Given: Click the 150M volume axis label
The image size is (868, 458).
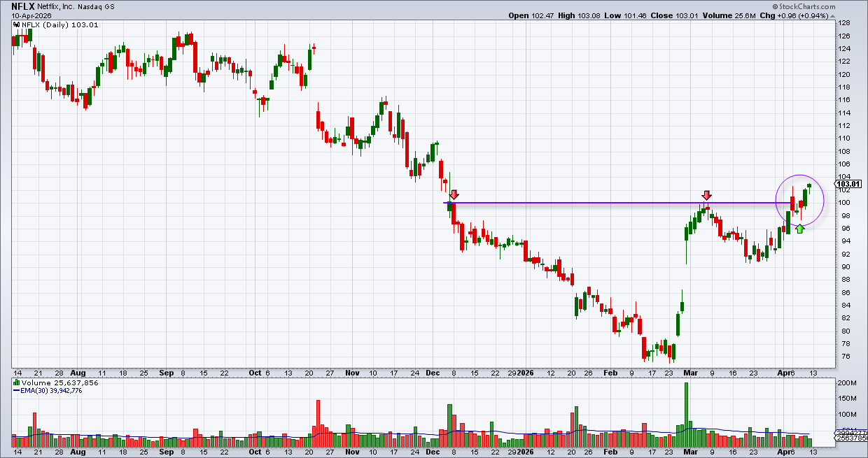Looking at the screenshot, I should 847,399.
